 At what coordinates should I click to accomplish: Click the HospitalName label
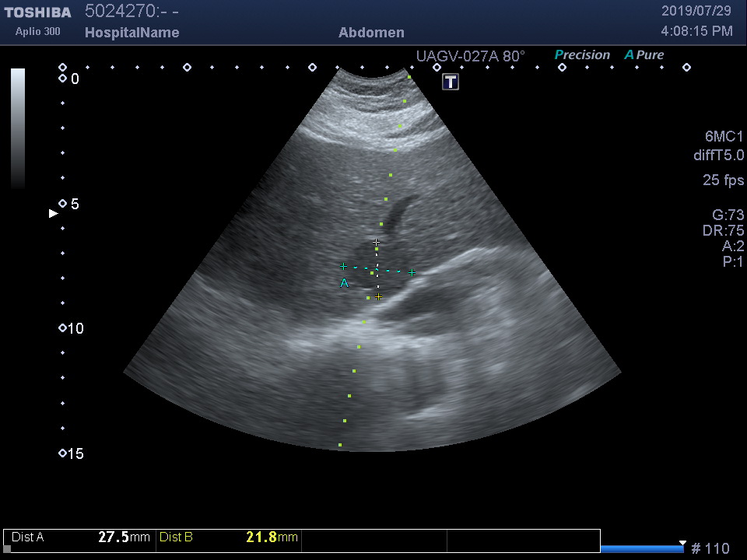(x=132, y=33)
